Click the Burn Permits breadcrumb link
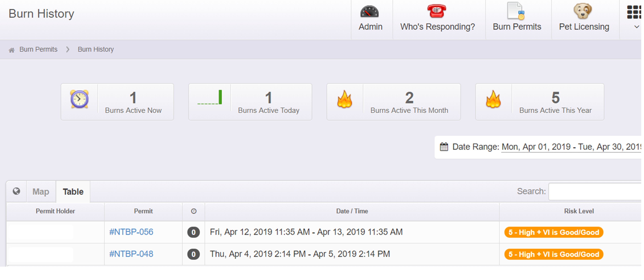The height and width of the screenshot is (280, 644). (38, 49)
